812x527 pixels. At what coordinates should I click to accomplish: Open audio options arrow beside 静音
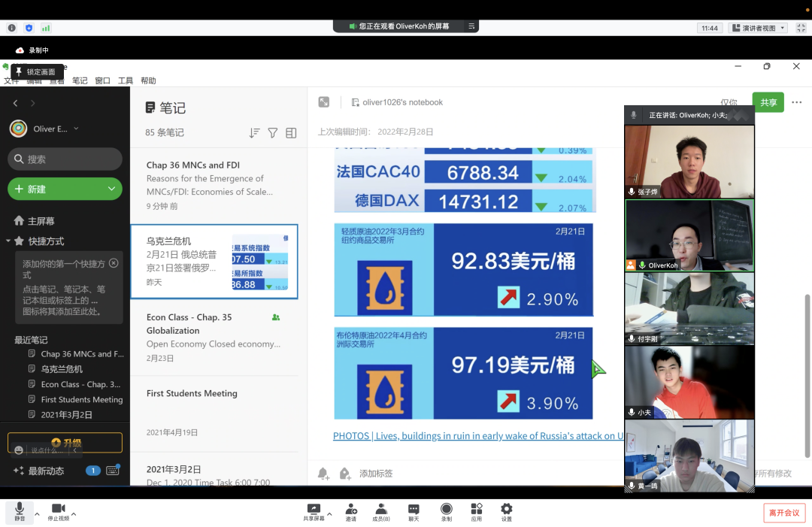click(37, 514)
